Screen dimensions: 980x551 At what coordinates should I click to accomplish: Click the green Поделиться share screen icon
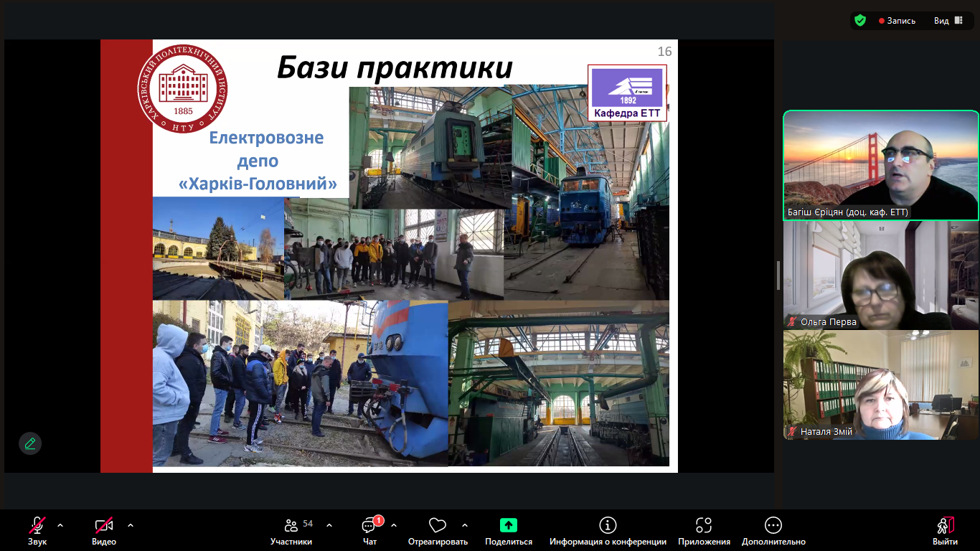(509, 525)
